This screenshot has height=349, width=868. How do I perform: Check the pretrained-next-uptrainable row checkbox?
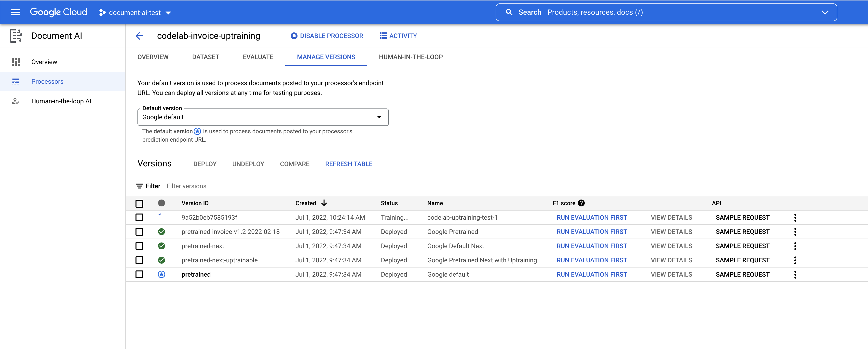139,260
